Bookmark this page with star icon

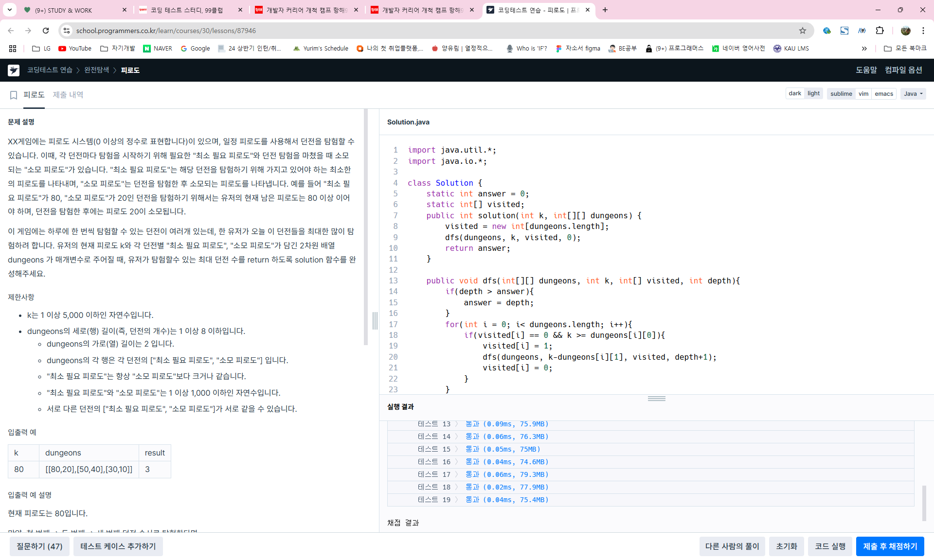click(x=803, y=31)
